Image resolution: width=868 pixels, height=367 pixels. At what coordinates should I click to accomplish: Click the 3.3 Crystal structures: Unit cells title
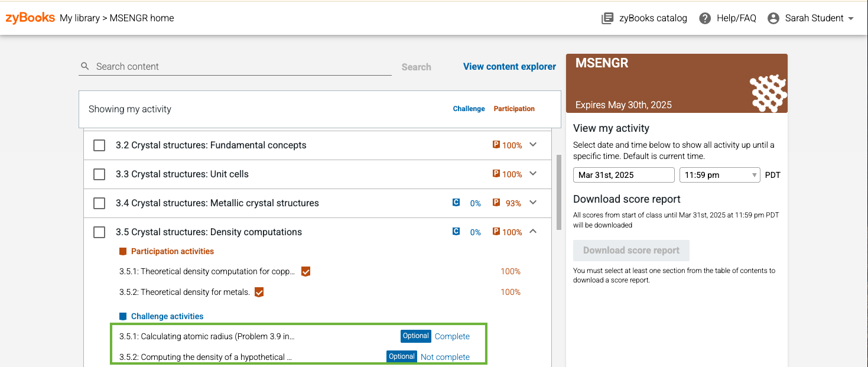tap(182, 174)
